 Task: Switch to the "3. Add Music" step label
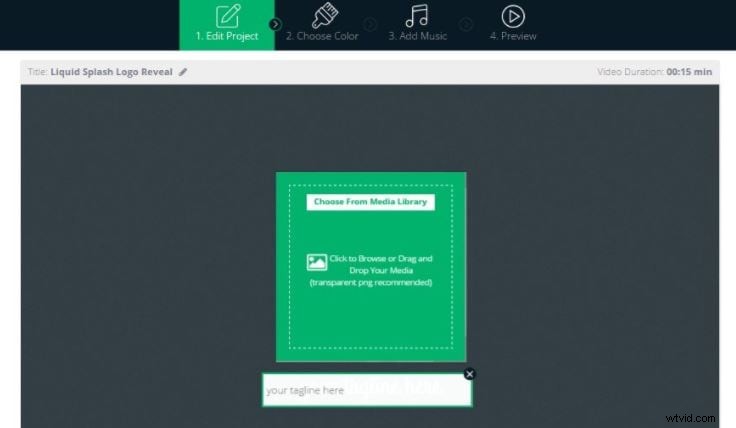tap(418, 36)
